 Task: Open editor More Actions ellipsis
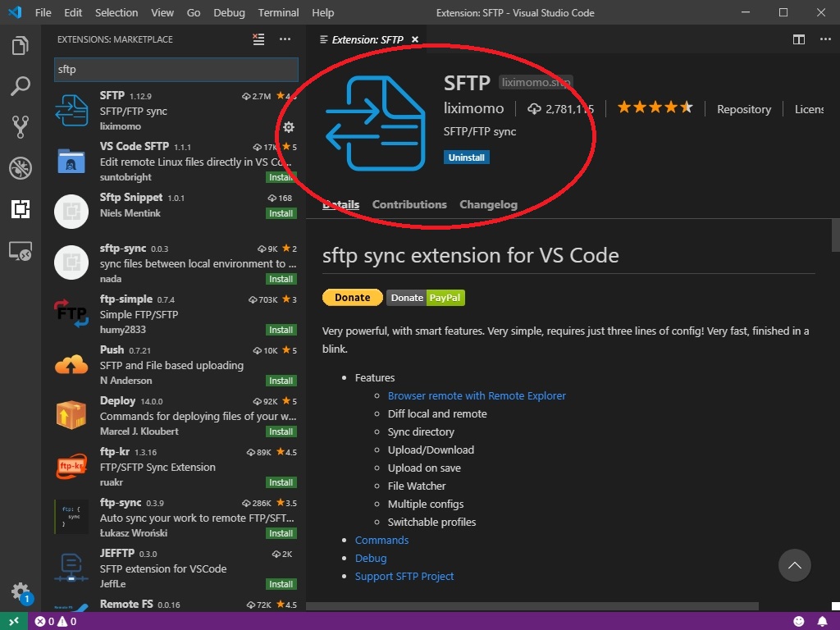point(825,39)
